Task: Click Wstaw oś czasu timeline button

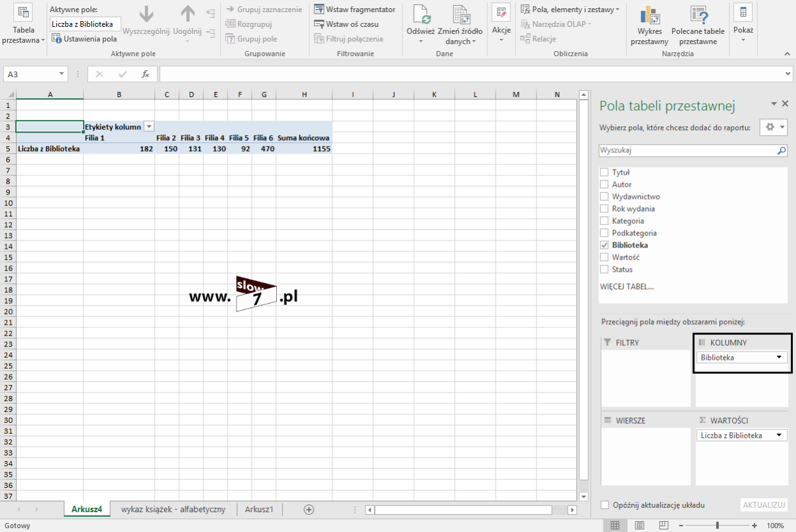Action: [346, 24]
